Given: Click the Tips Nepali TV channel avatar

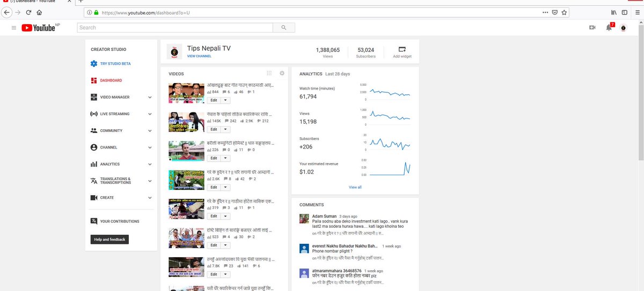Looking at the screenshot, I should click(174, 51).
